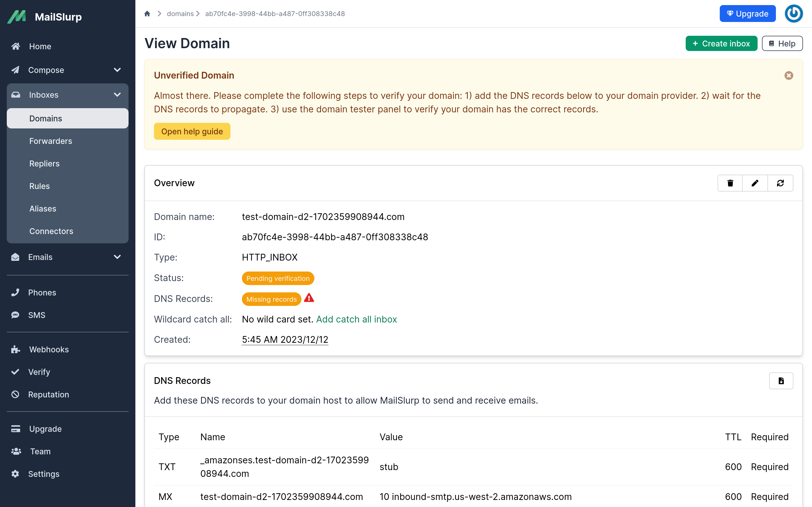Screen dimensions: 812x507
Task: Open the home breadcrumb icon
Action: coord(147,14)
